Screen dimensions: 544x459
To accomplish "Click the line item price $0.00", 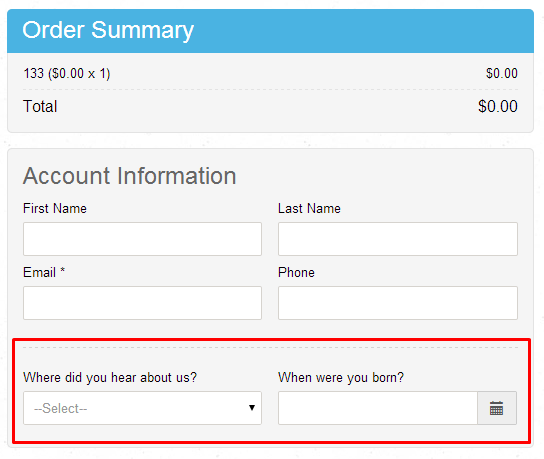I will coord(502,74).
